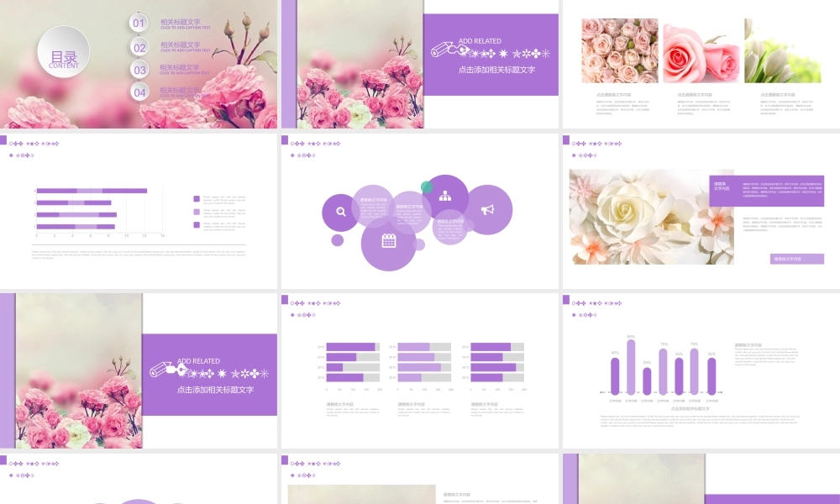This screenshot has width=840, height=504.
Task: Select the 02 numbered circle badge
Action: 139,47
